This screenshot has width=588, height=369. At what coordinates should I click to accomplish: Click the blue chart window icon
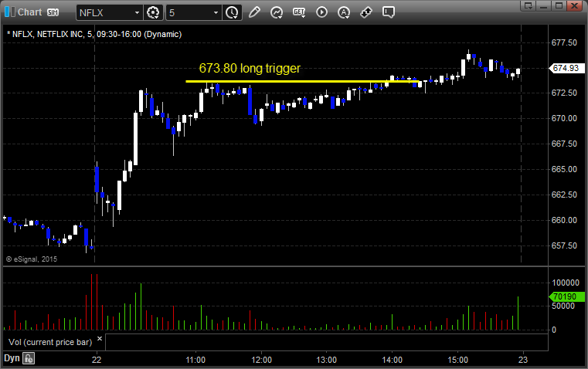[10, 12]
